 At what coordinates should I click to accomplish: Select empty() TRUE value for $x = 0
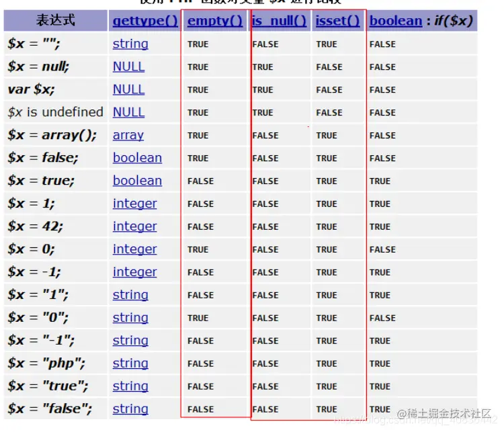click(198, 249)
